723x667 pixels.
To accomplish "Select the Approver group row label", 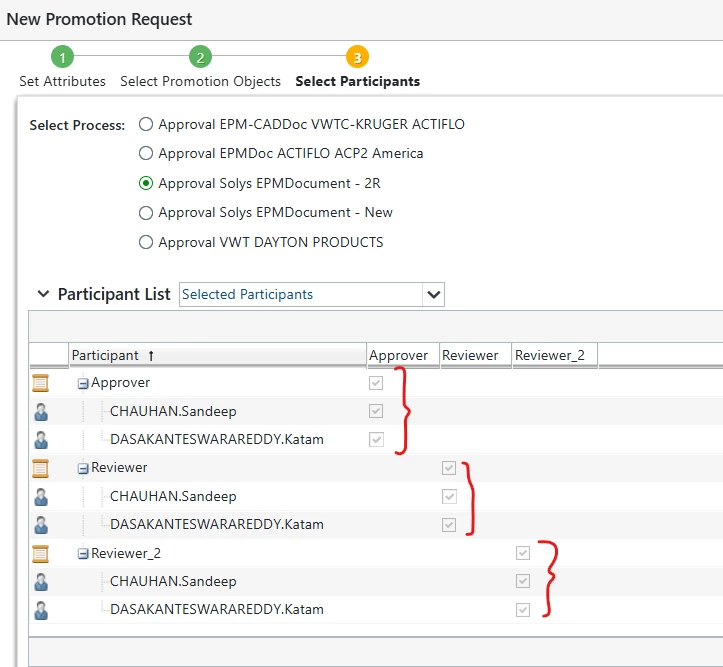I will tap(120, 383).
